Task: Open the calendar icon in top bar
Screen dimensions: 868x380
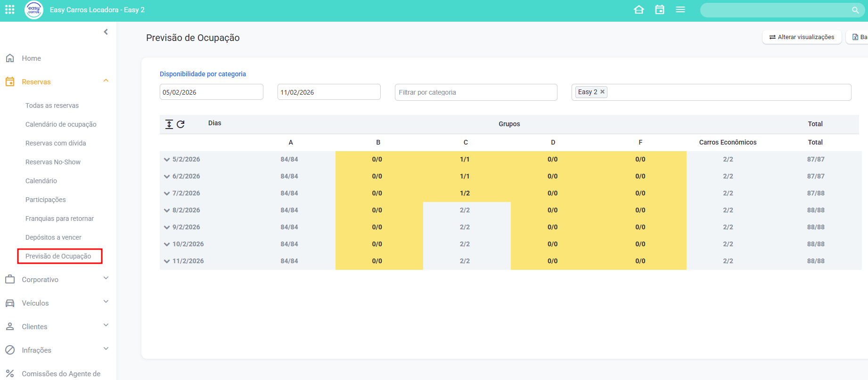Action: point(660,9)
